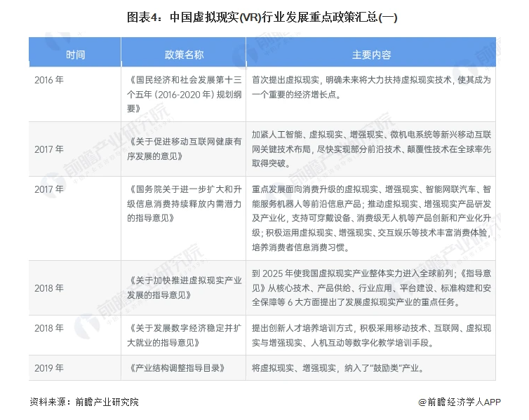The height and width of the screenshot is (420, 529).
Task: Click the "时间" column header
Action: 75,54
